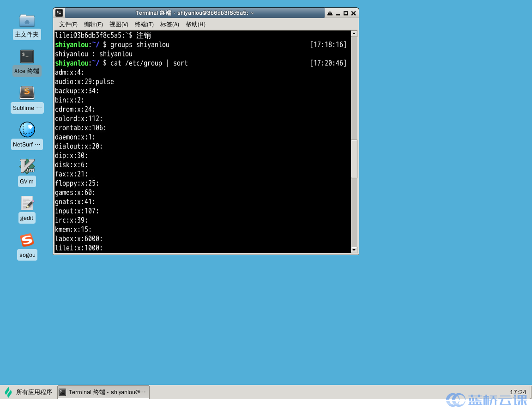Click the terminal scrollbar thumb
Image resolution: width=532 pixels, height=414 pixels.
pos(354,159)
